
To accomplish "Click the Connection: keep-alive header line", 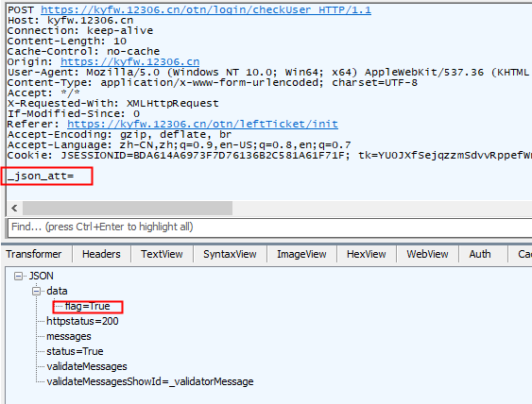I will tap(80, 30).
